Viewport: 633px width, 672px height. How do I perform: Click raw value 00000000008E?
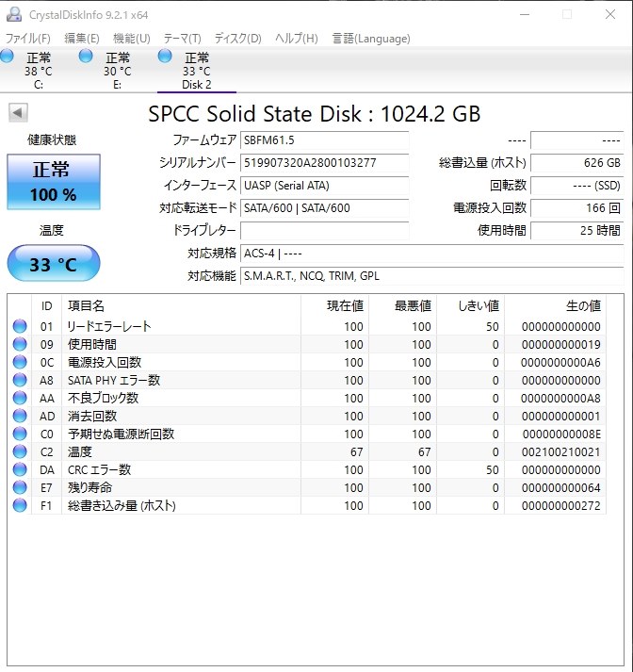click(x=561, y=434)
